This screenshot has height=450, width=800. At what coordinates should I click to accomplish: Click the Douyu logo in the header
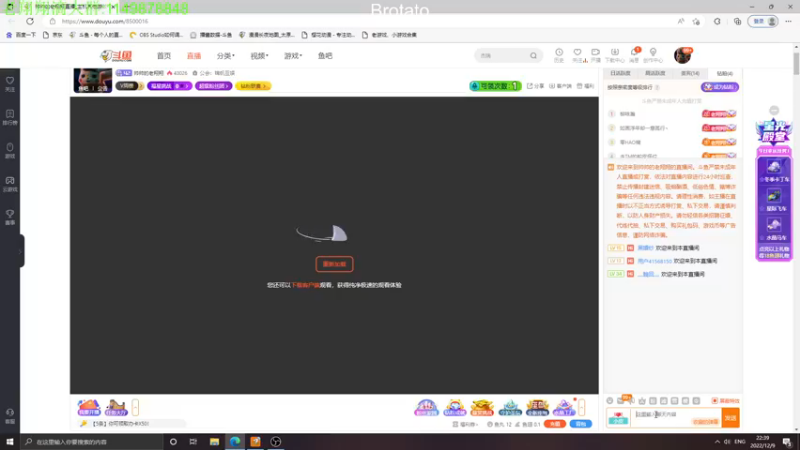[x=116, y=56]
